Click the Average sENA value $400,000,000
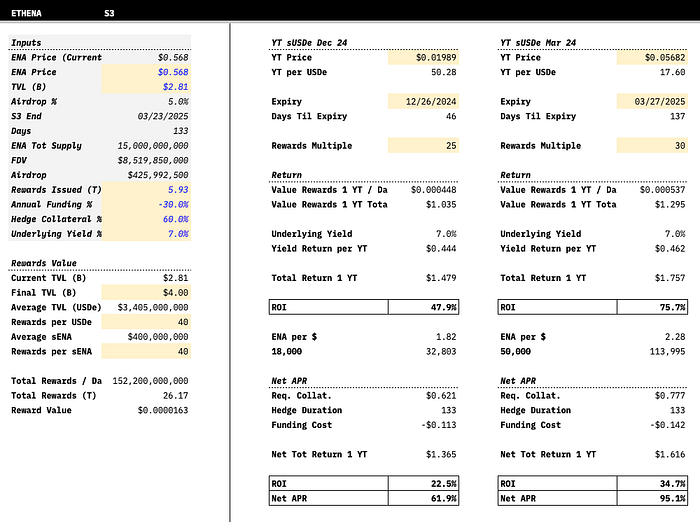This screenshot has width=700, height=522. (x=158, y=337)
